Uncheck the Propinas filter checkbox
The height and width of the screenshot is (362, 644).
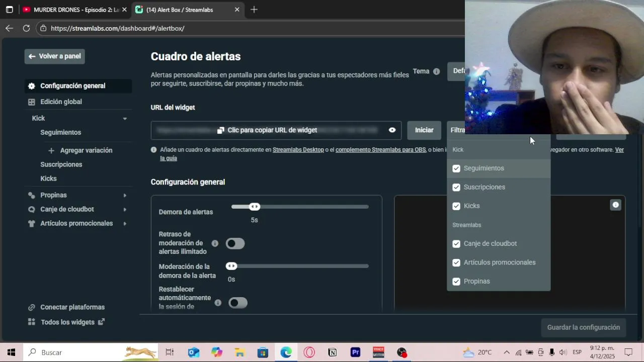coord(456,282)
